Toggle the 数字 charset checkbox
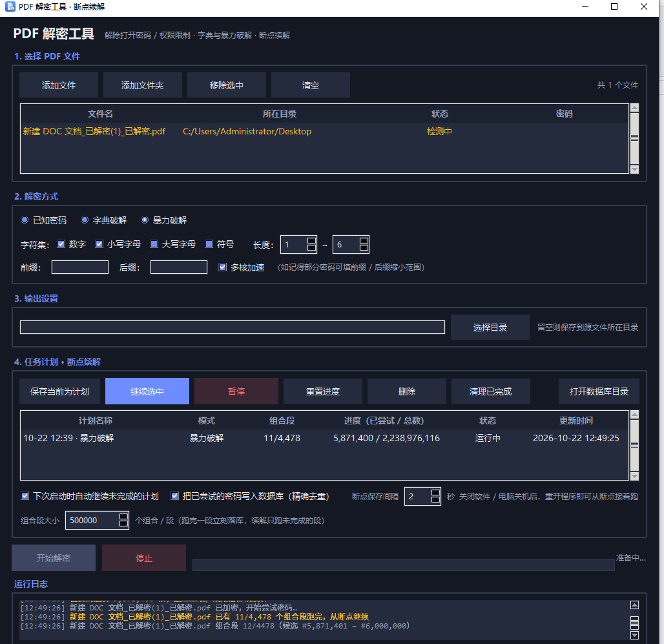The width and height of the screenshot is (664, 644). 61,244
